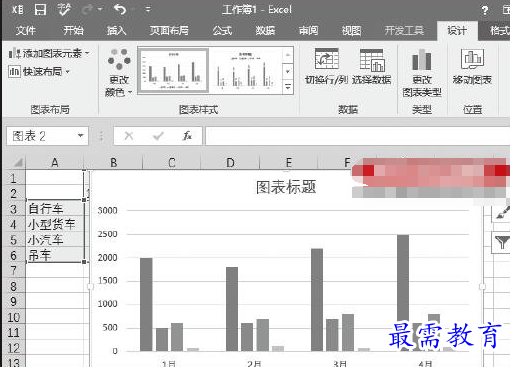The height and width of the screenshot is (367, 510).
Task: Expand the 添加图表元素 dropdown
Action: click(49, 53)
